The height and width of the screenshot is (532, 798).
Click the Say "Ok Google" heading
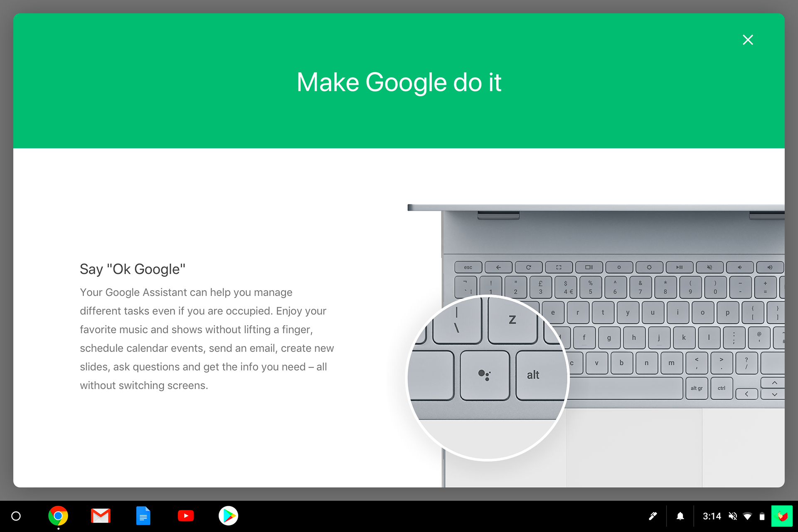[133, 269]
